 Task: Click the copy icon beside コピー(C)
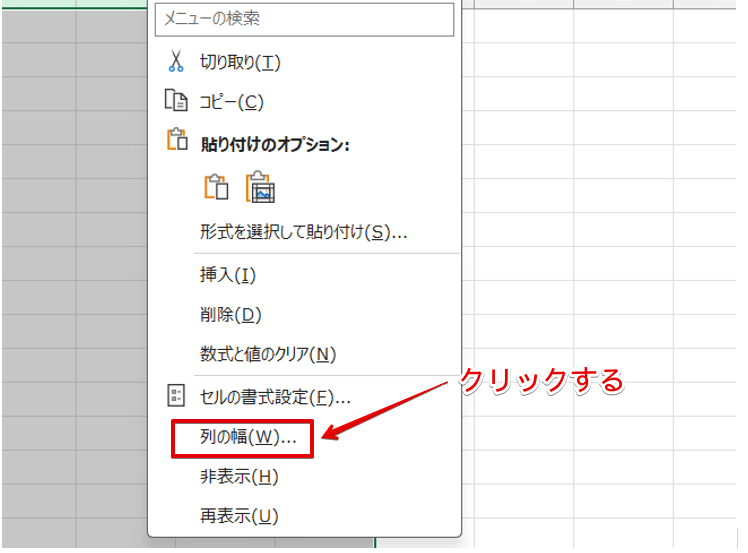(x=176, y=101)
